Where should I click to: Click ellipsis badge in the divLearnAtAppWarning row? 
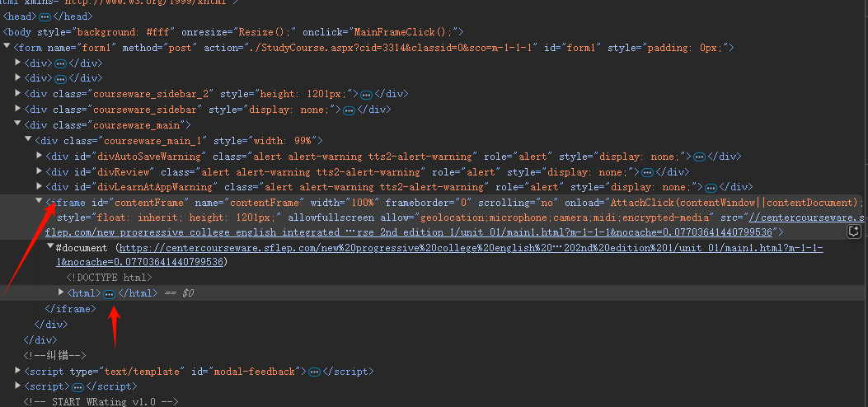point(711,188)
